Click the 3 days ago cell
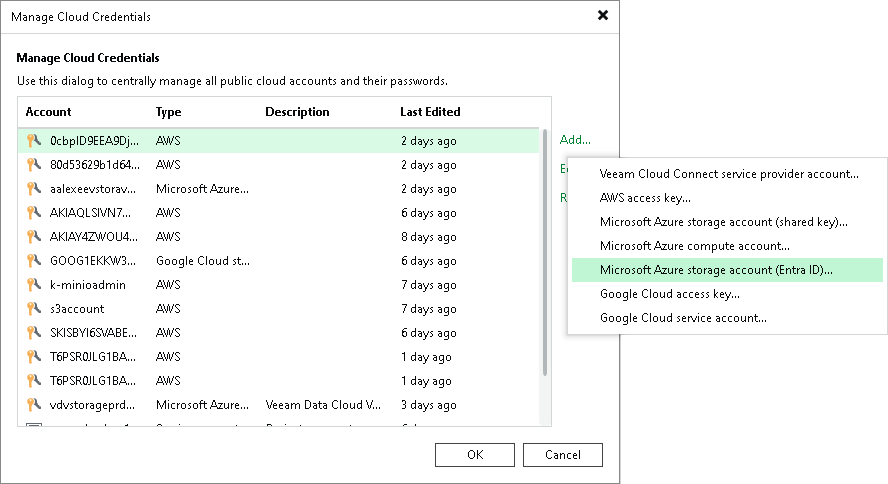888x484 pixels. [x=429, y=405]
